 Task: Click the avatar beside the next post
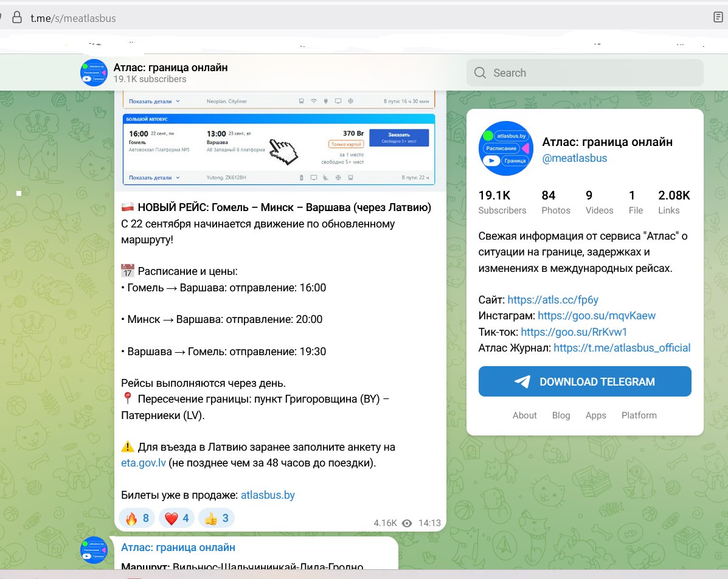coord(94,550)
